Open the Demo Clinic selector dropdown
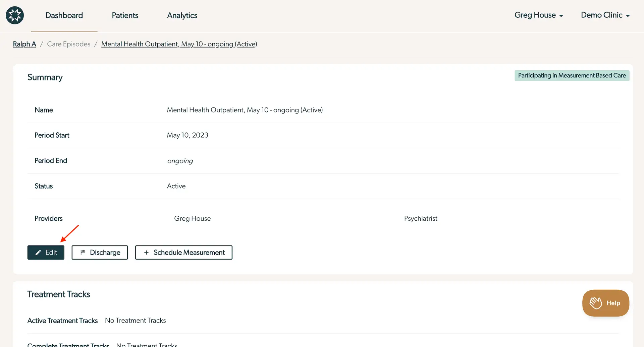 [605, 15]
